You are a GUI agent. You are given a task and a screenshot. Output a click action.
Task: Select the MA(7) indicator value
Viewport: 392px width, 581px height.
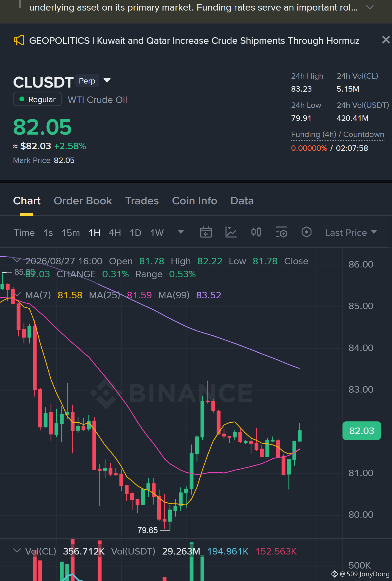coord(70,295)
